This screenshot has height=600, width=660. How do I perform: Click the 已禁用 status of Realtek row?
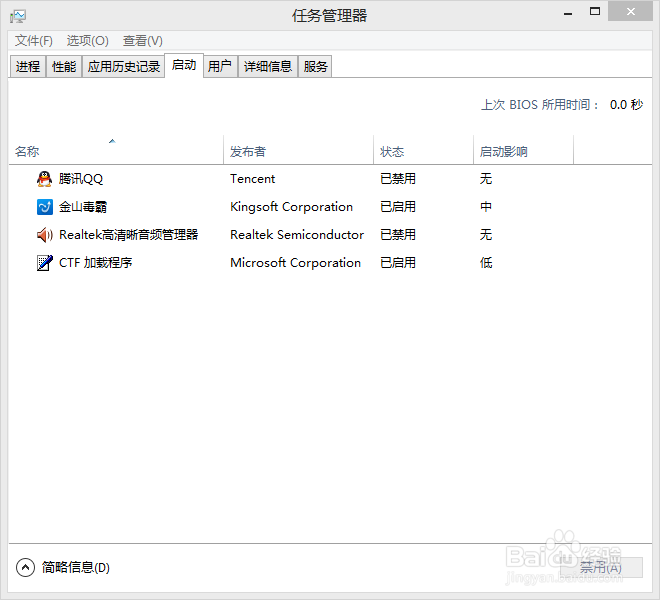(x=398, y=235)
